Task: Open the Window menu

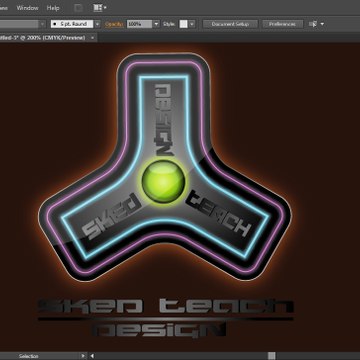Action: point(27,8)
